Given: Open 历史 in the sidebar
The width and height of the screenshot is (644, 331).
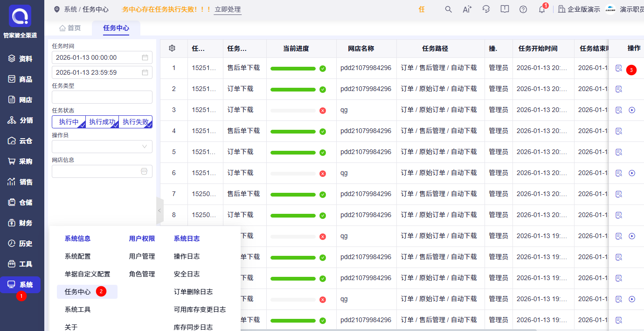Looking at the screenshot, I should (x=21, y=244).
